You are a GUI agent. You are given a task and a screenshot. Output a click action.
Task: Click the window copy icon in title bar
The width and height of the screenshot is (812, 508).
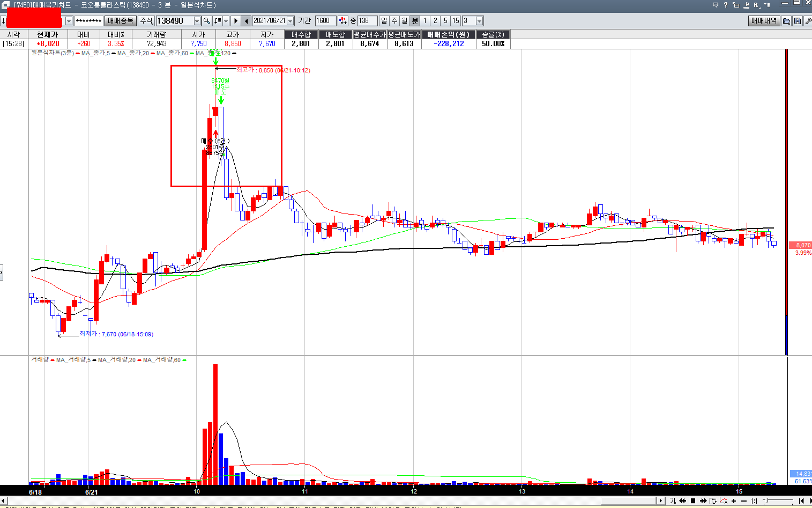pyautogui.click(x=736, y=5)
